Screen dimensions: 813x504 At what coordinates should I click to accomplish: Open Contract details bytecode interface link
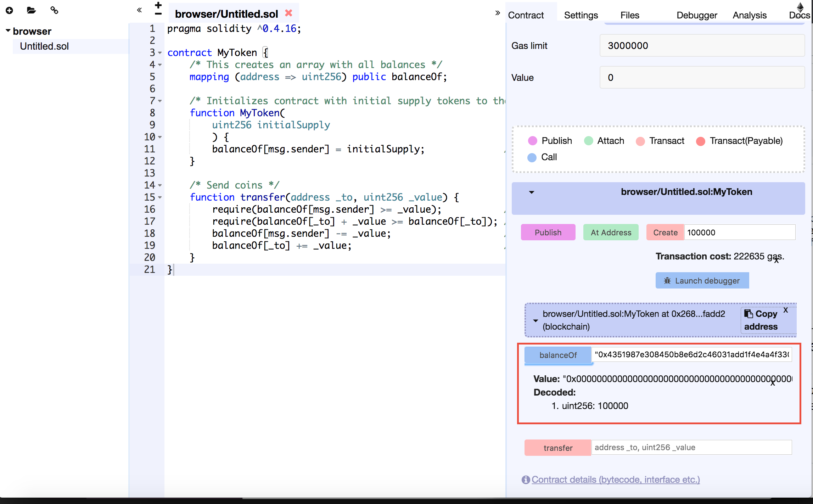coord(615,480)
